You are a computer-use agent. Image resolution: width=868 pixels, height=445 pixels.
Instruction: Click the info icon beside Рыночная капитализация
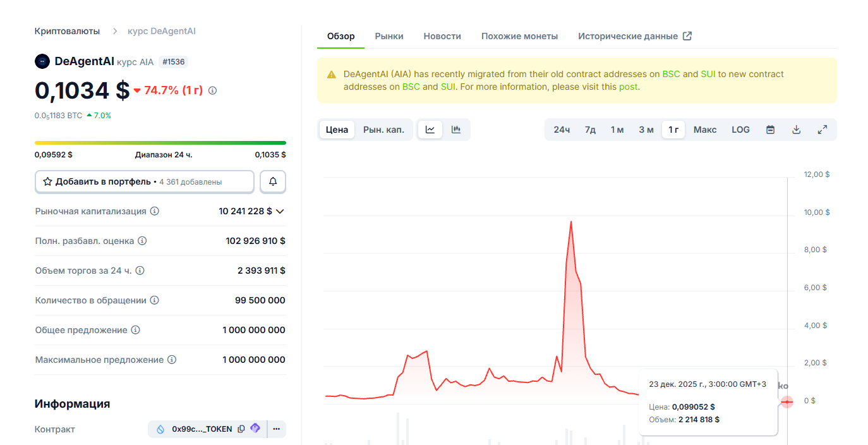[155, 211]
